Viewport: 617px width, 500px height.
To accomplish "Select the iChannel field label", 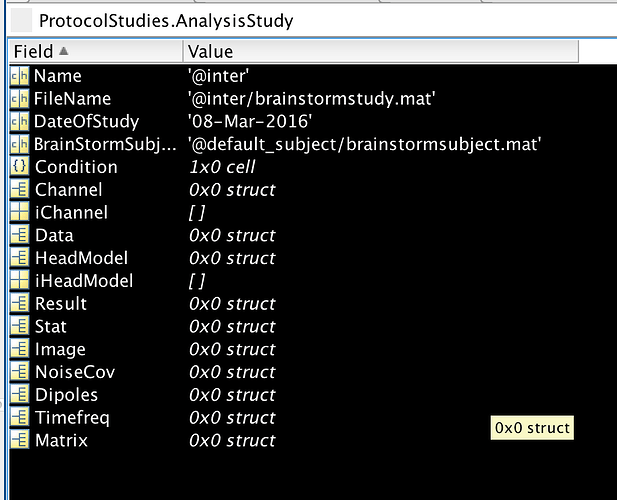I will click(x=71, y=213).
